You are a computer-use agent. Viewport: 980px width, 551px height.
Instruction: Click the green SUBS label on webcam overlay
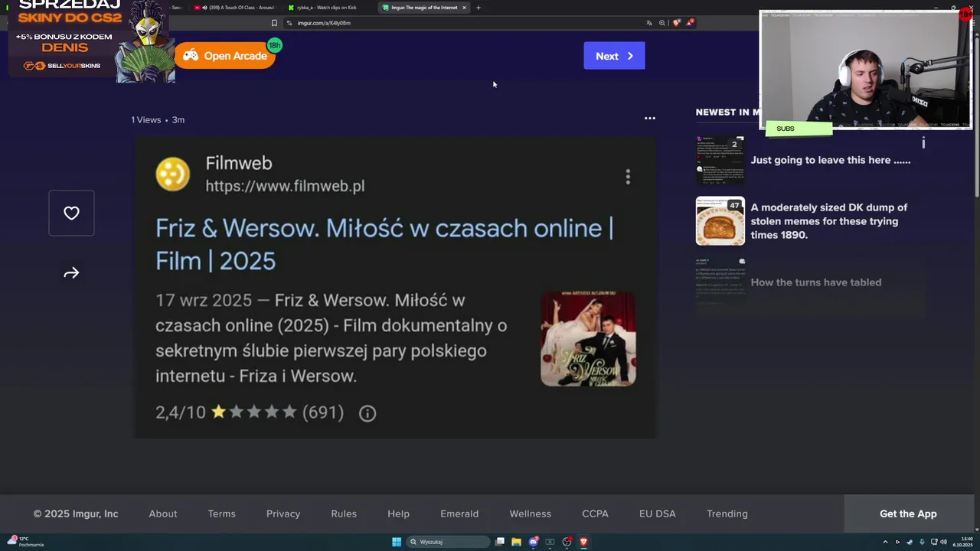[799, 129]
